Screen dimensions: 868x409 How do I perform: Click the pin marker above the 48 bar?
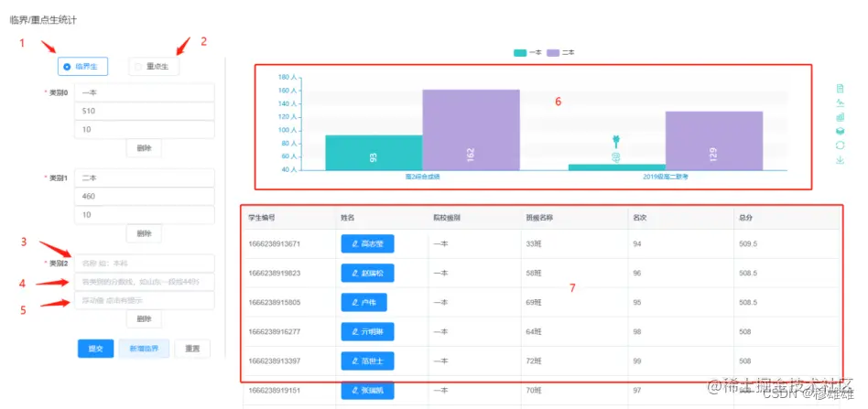[x=615, y=141]
